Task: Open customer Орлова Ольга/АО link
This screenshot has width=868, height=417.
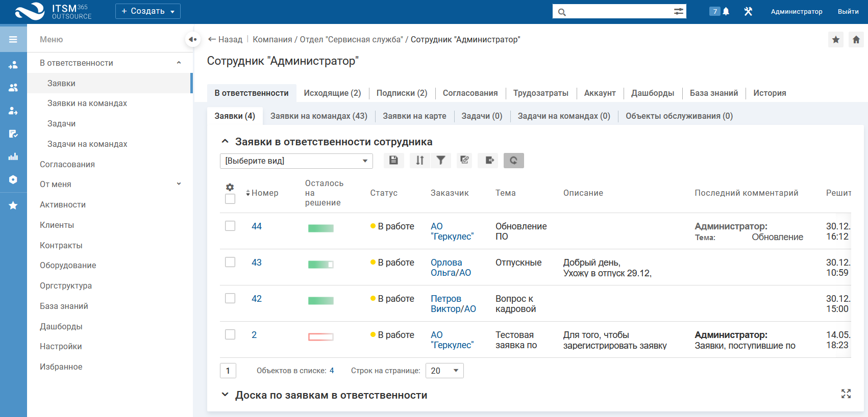Action: click(x=451, y=267)
